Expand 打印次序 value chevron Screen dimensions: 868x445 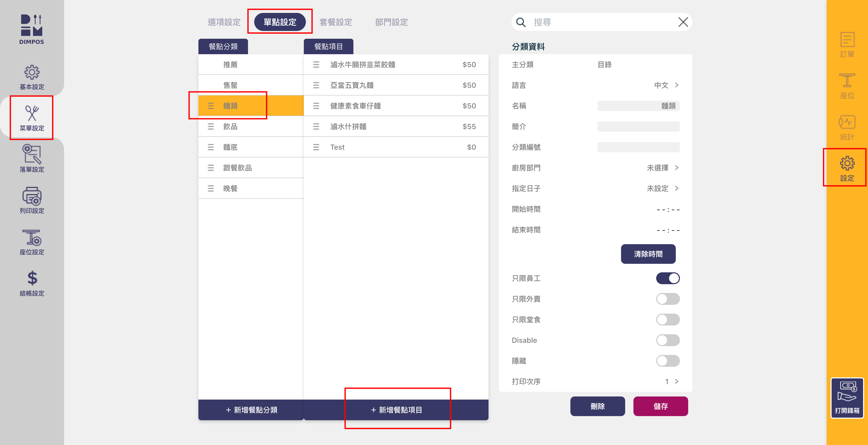tap(676, 382)
